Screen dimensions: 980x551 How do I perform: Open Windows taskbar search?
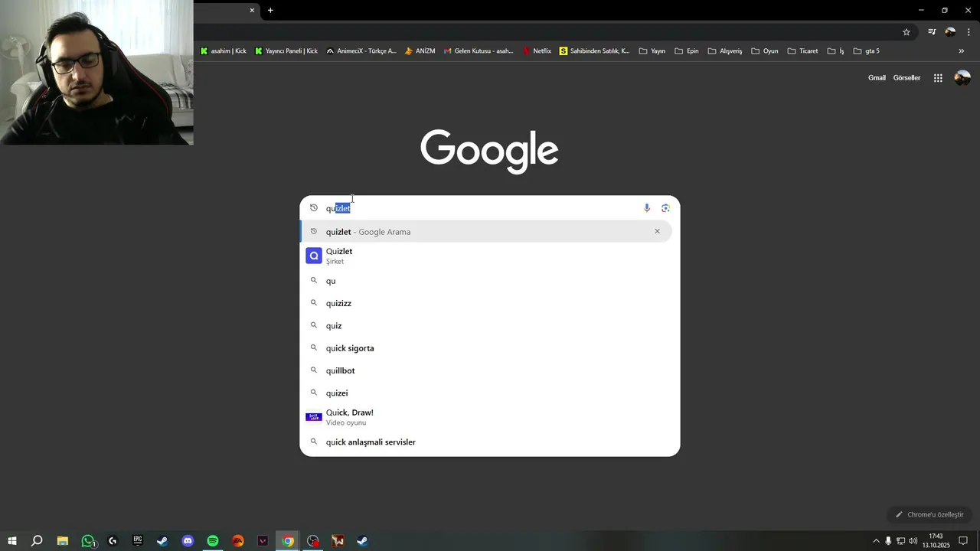pos(37,541)
